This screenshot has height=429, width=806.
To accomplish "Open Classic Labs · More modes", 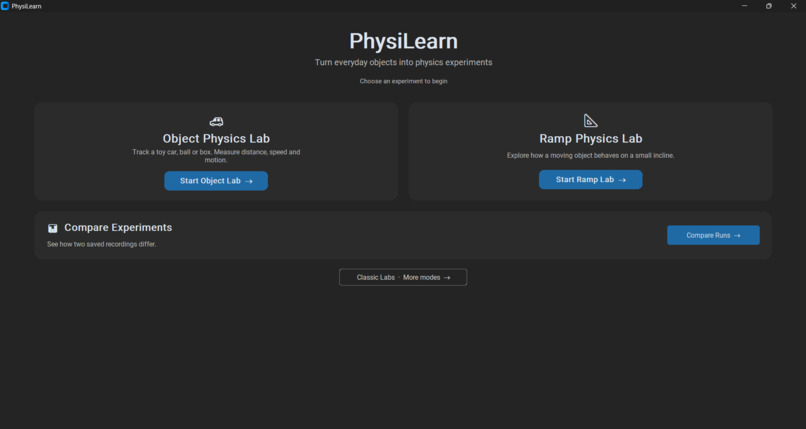I will pyautogui.click(x=403, y=277).
